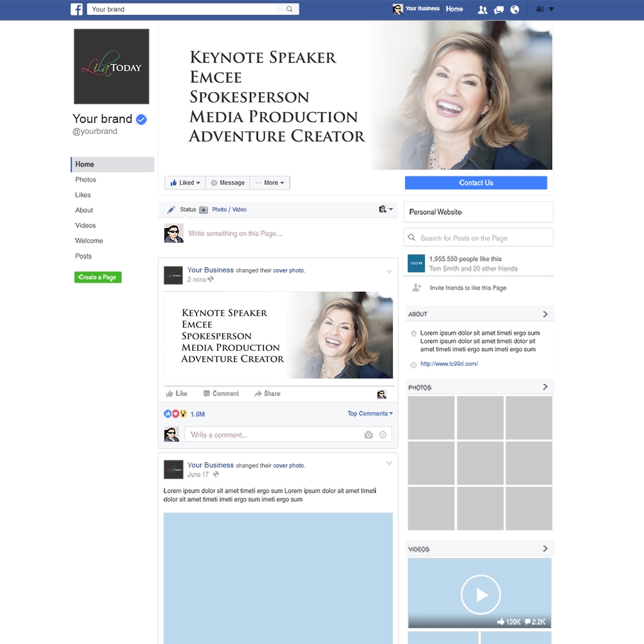Screen dimensions: 644x644
Task: Open emoji picker in comment field
Action: click(x=383, y=435)
